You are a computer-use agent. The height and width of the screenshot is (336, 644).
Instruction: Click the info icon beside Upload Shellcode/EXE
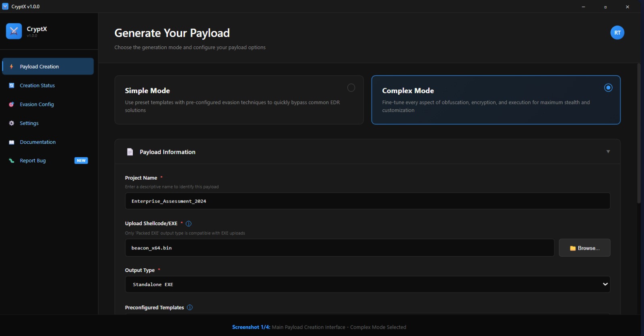(188, 224)
